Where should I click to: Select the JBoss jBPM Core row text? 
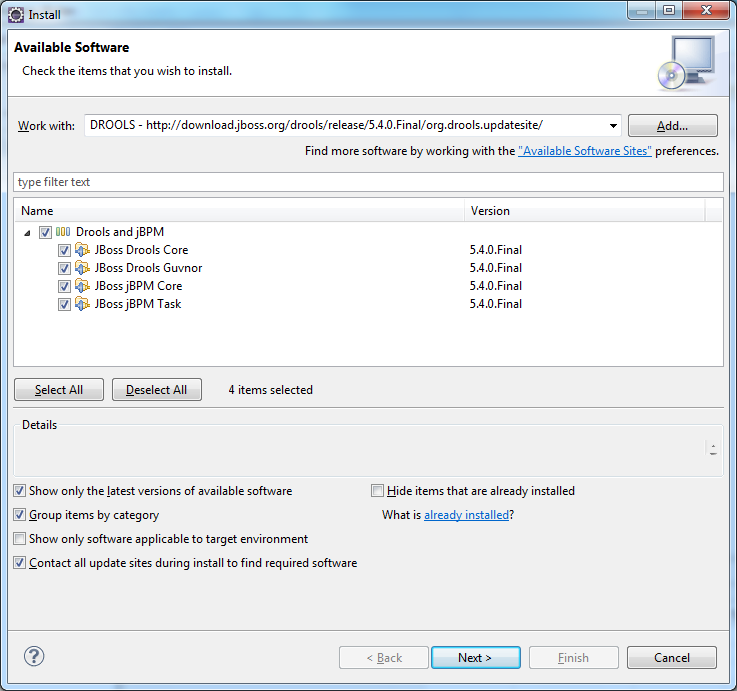click(x=138, y=286)
